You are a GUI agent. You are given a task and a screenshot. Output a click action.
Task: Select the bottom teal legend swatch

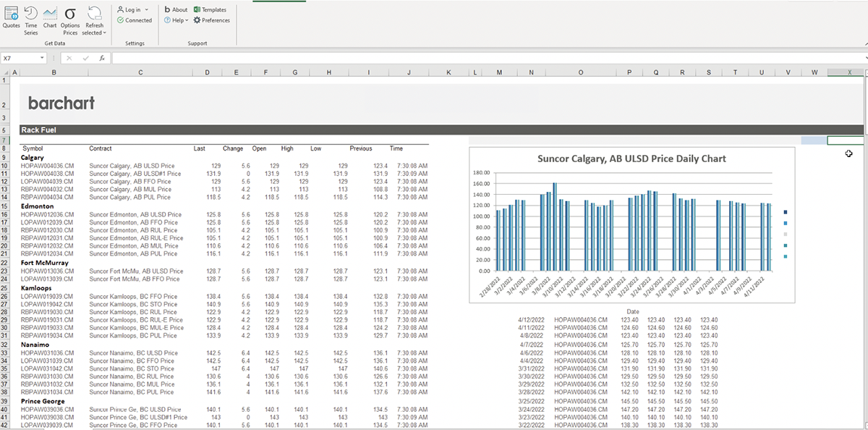pos(785,257)
